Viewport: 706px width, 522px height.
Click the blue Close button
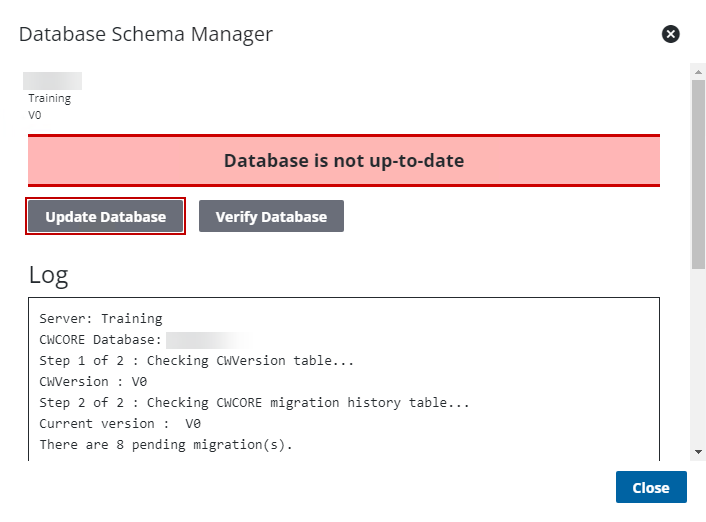click(x=651, y=487)
